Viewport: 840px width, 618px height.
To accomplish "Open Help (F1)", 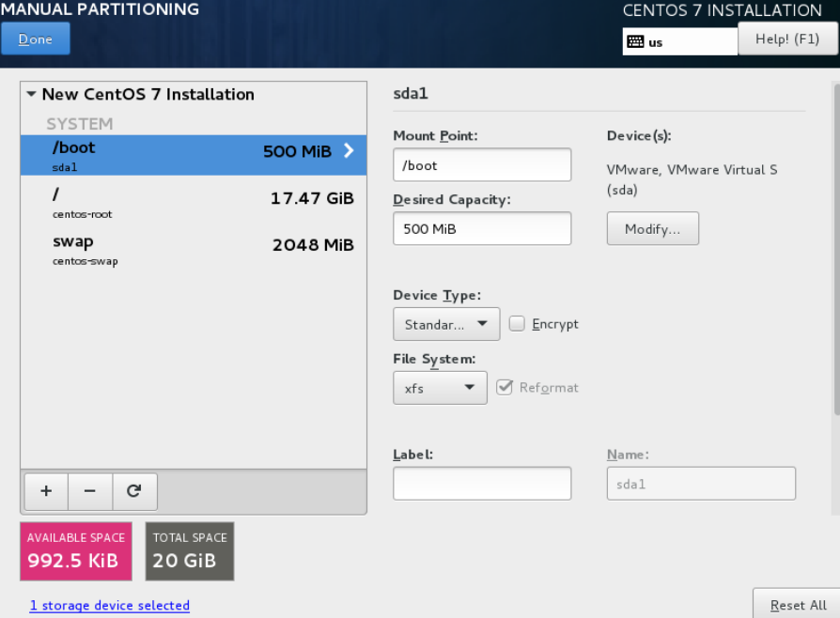I will [787, 39].
